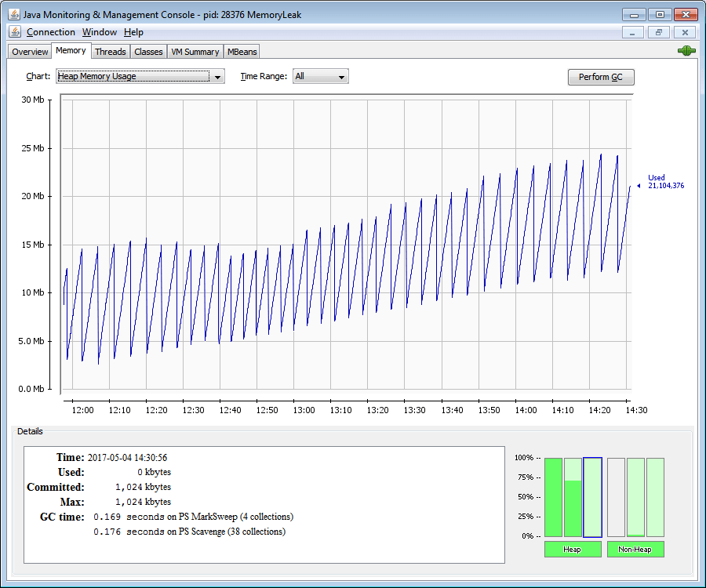The height and width of the screenshot is (588, 706).
Task: Click the Java cup icon in title bar
Action: click(x=14, y=15)
